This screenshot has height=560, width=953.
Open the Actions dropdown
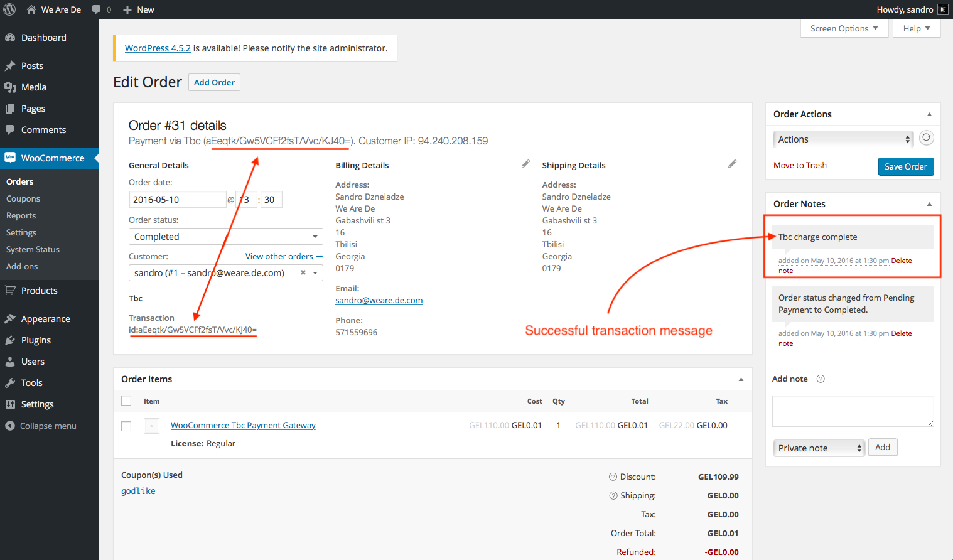click(x=843, y=139)
